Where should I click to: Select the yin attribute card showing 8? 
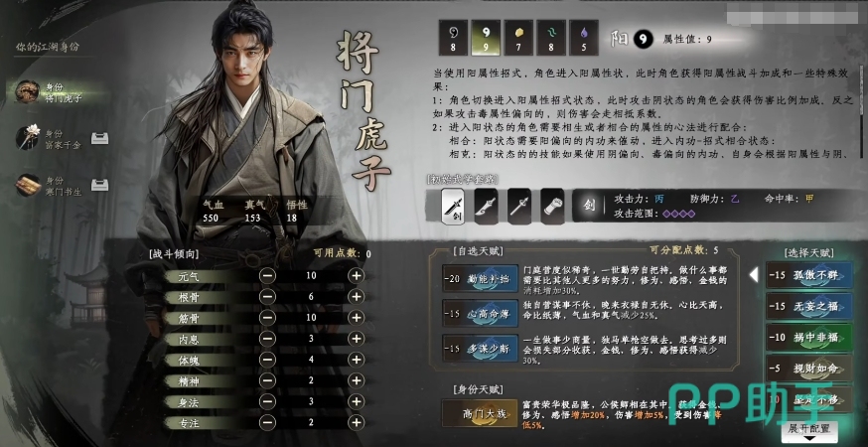tap(453, 38)
